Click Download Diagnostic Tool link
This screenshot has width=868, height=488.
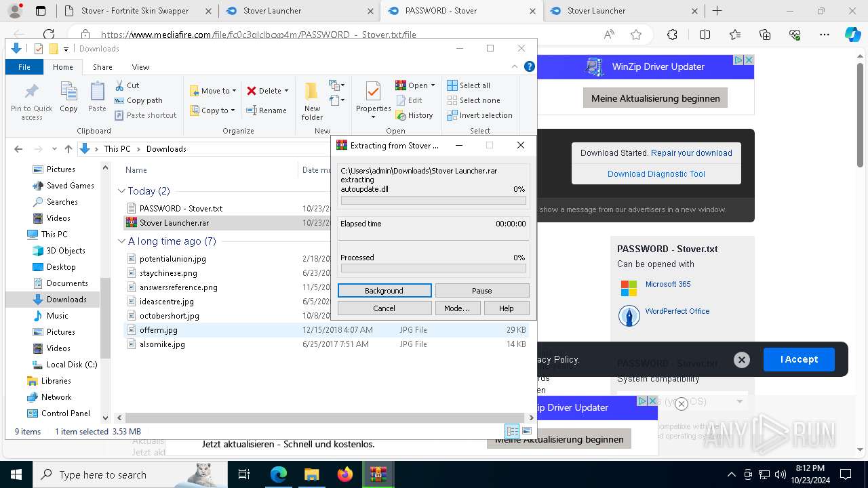pyautogui.click(x=656, y=174)
